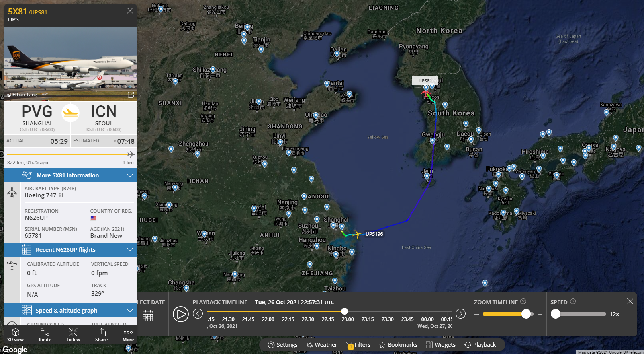Open the More options menu

pyautogui.click(x=128, y=335)
